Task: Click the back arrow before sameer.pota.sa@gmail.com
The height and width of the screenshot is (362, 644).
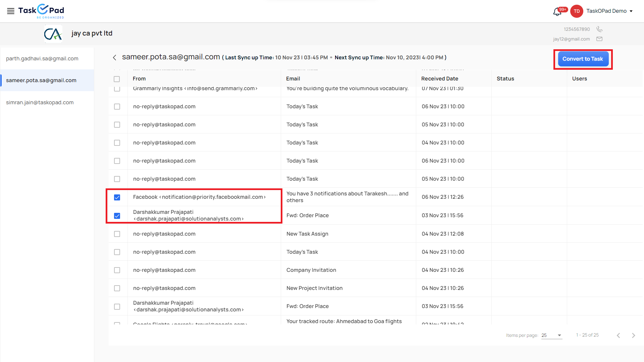Action: pos(115,58)
